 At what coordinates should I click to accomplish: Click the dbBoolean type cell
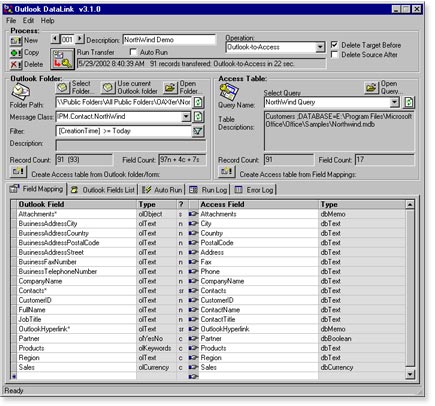point(362,339)
